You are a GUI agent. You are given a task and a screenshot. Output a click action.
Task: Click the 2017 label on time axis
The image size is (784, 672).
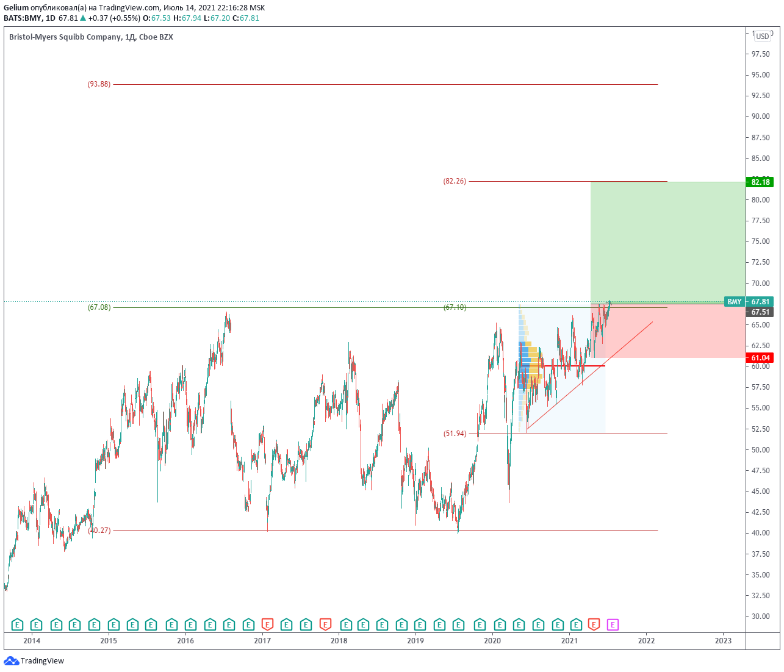pyautogui.click(x=262, y=640)
